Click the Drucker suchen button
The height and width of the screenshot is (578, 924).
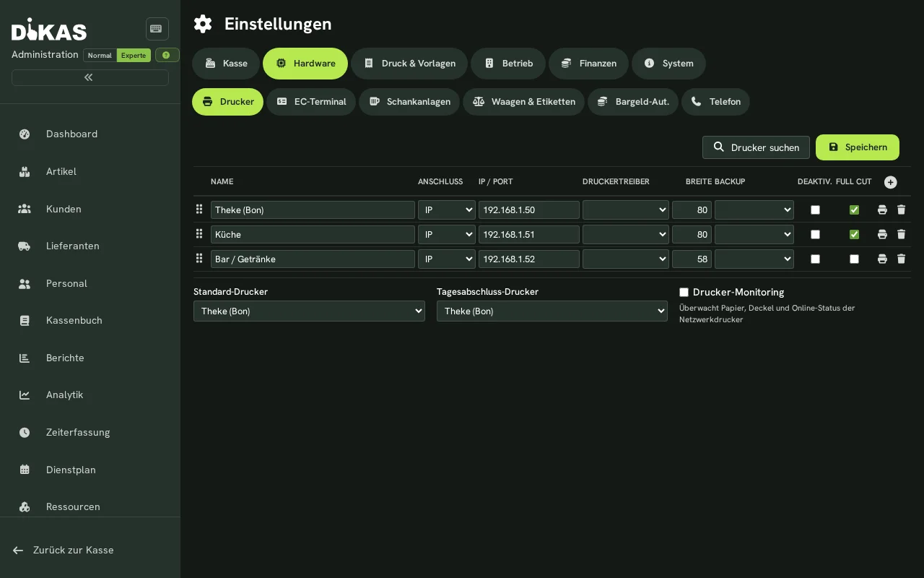pos(756,147)
